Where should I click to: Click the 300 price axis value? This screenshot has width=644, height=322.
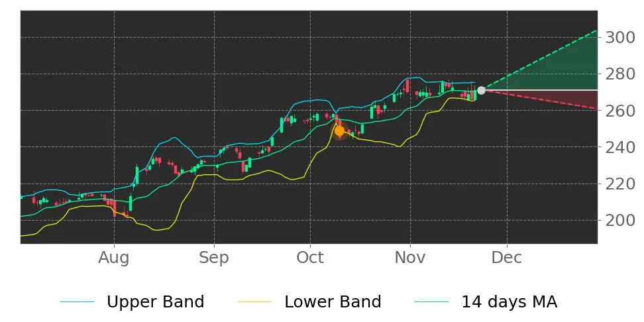[x=619, y=38]
